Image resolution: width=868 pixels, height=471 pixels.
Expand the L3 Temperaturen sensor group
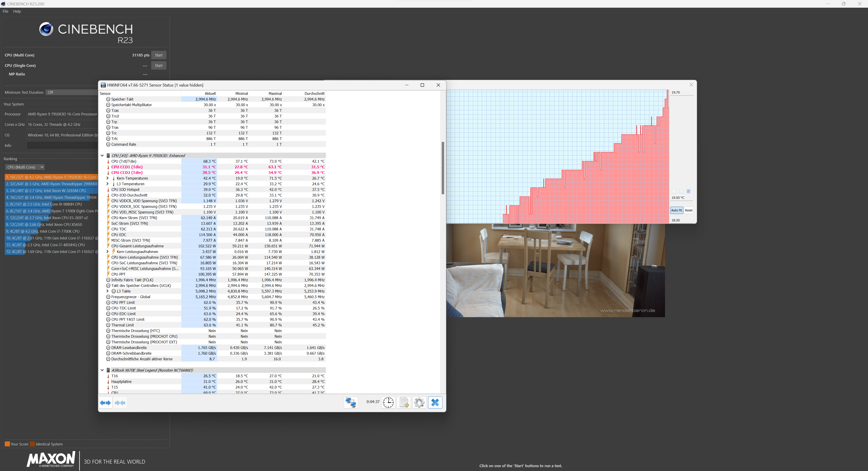[108, 184]
